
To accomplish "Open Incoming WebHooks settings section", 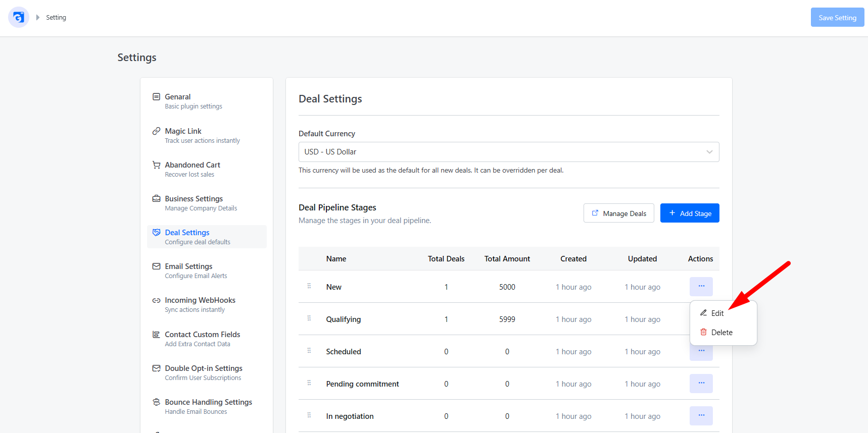I will (207, 304).
